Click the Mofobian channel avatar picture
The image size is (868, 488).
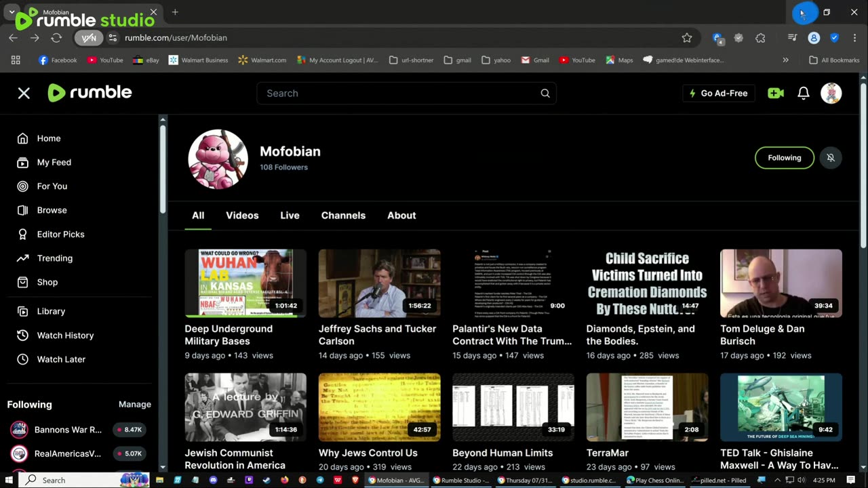click(218, 159)
